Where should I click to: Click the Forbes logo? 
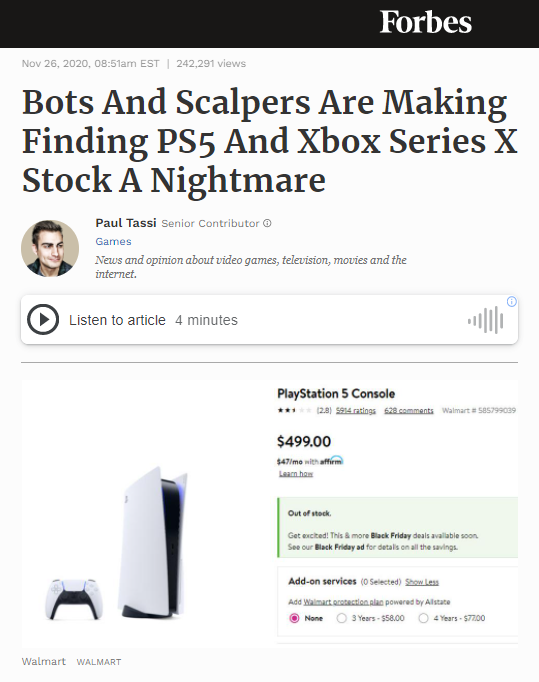click(425, 22)
